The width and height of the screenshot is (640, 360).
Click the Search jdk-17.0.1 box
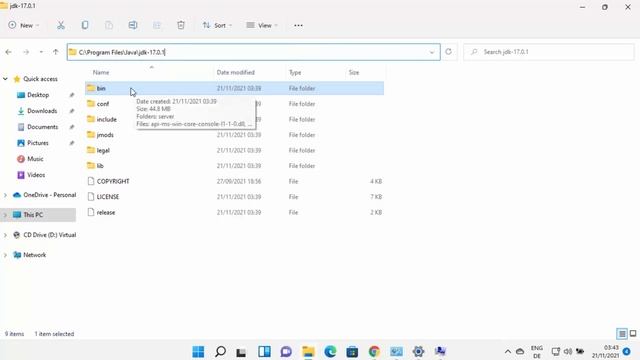549,52
